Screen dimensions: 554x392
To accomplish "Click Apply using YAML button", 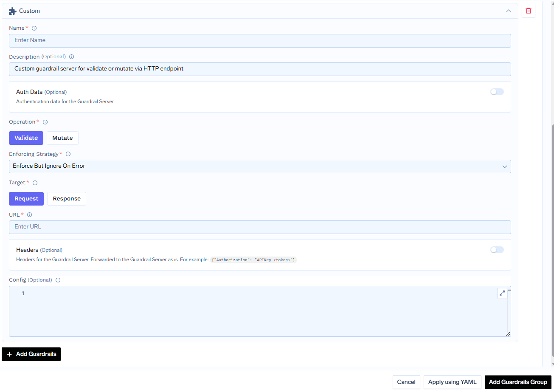I will pos(453,382).
